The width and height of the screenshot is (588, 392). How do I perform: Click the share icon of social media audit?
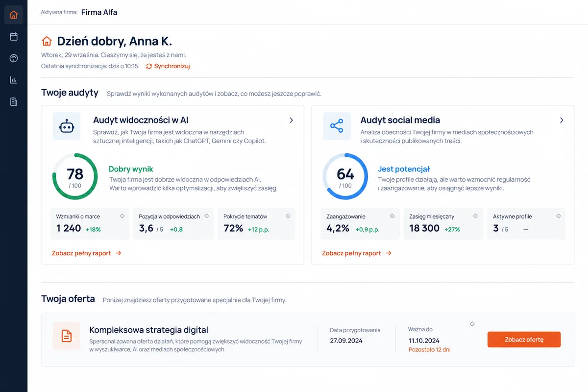[337, 126]
